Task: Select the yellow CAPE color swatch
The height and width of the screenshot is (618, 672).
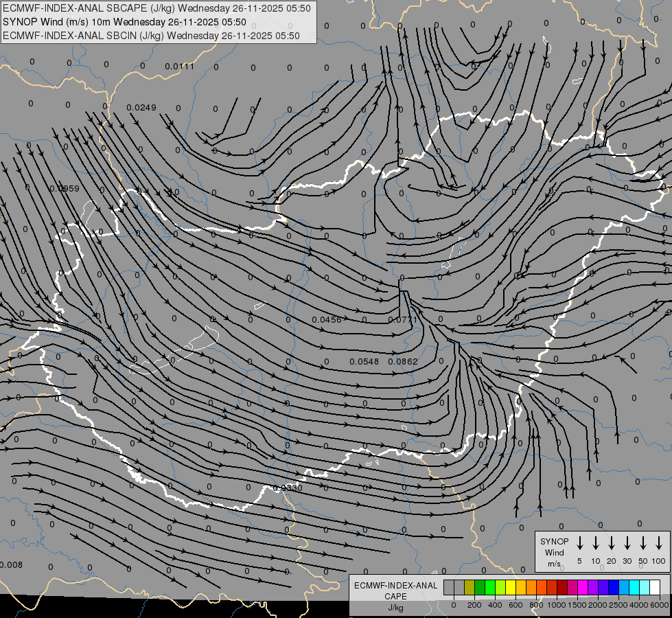Action: click(x=511, y=588)
